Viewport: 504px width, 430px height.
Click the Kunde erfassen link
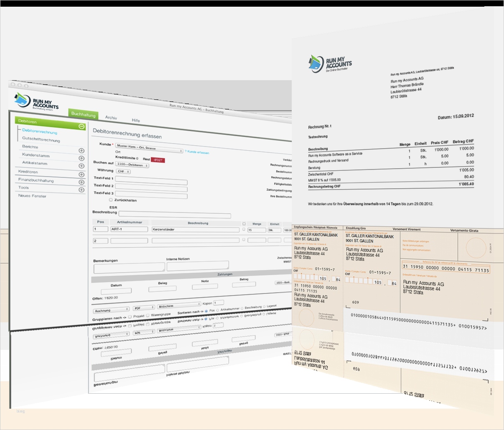[197, 152]
